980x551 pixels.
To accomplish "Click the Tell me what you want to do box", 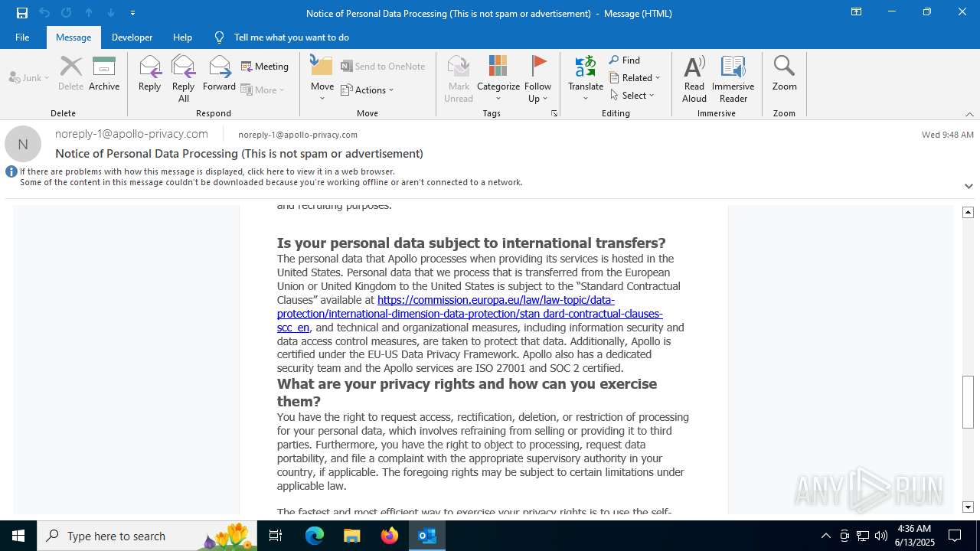I will 291,37.
